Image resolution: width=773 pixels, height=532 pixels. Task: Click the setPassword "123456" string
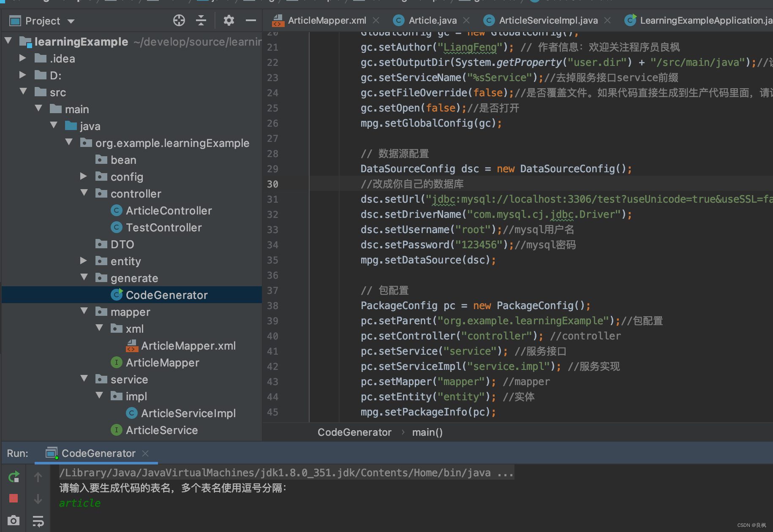coord(478,245)
